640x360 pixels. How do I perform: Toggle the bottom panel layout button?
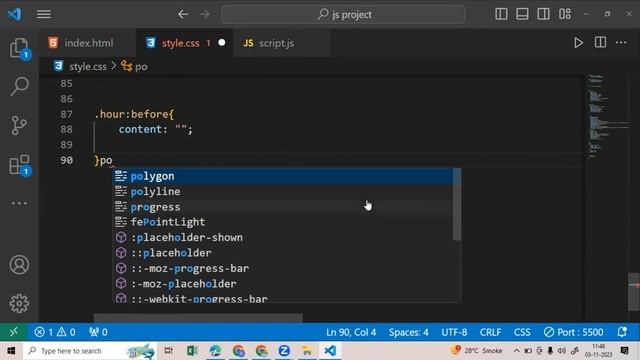pos(522,14)
